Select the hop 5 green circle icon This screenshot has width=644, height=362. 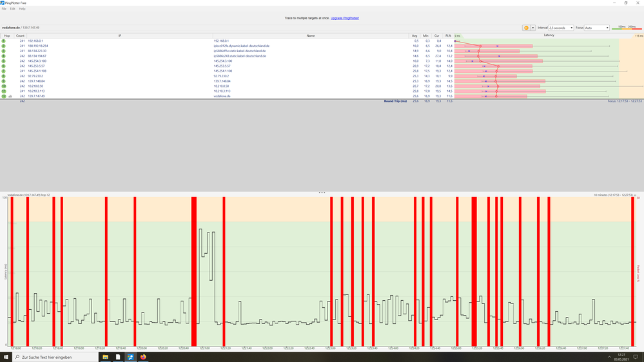(4, 61)
